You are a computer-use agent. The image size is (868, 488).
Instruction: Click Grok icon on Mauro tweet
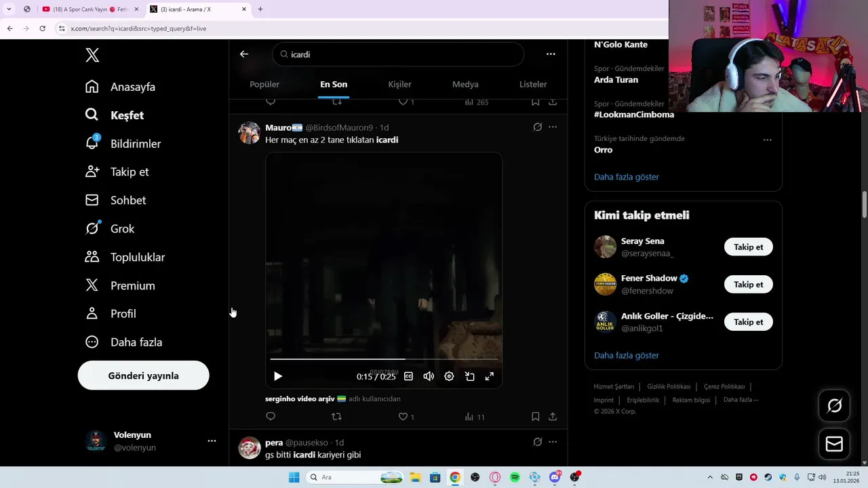[538, 127]
